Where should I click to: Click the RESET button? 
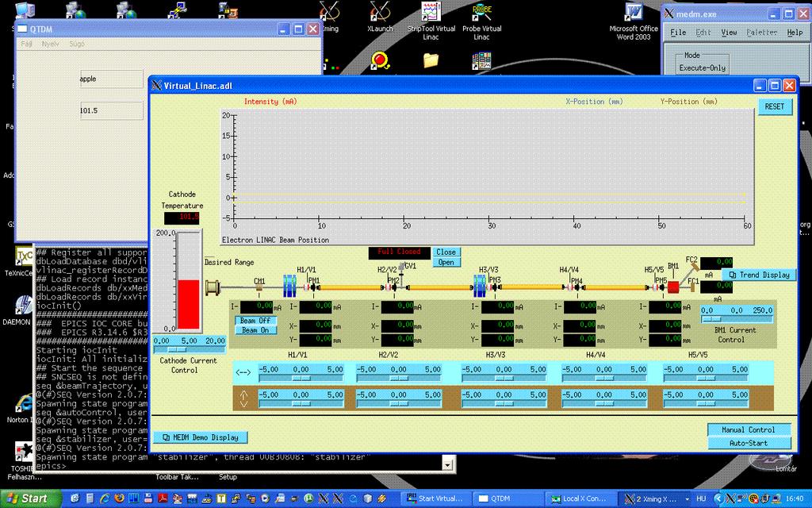tap(775, 106)
